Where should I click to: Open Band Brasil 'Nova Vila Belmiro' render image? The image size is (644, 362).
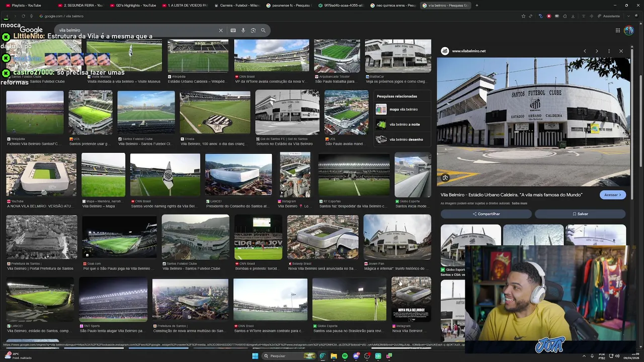323,237
